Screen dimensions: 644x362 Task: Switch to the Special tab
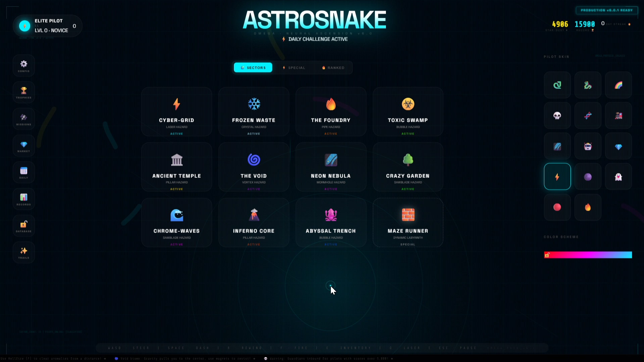click(x=294, y=68)
